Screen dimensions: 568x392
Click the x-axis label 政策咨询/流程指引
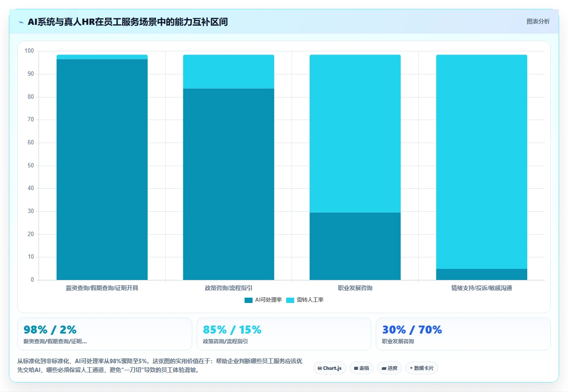tap(229, 288)
